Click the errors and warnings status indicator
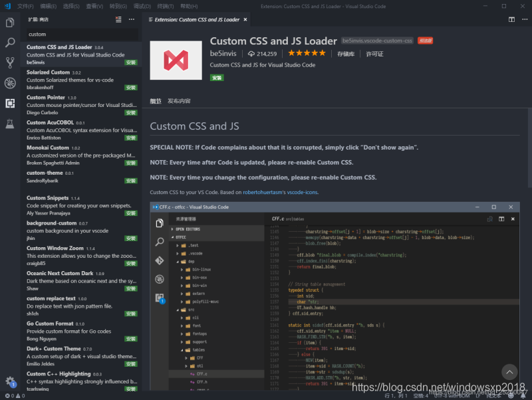Viewport: 532px width, 400px height. (x=15, y=395)
